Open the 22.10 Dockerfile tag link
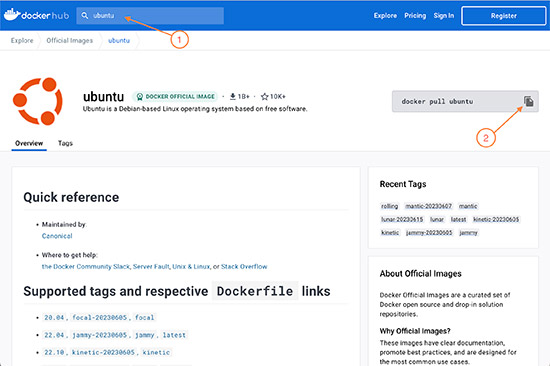Screen dimensions: 550x366 (x=54, y=352)
